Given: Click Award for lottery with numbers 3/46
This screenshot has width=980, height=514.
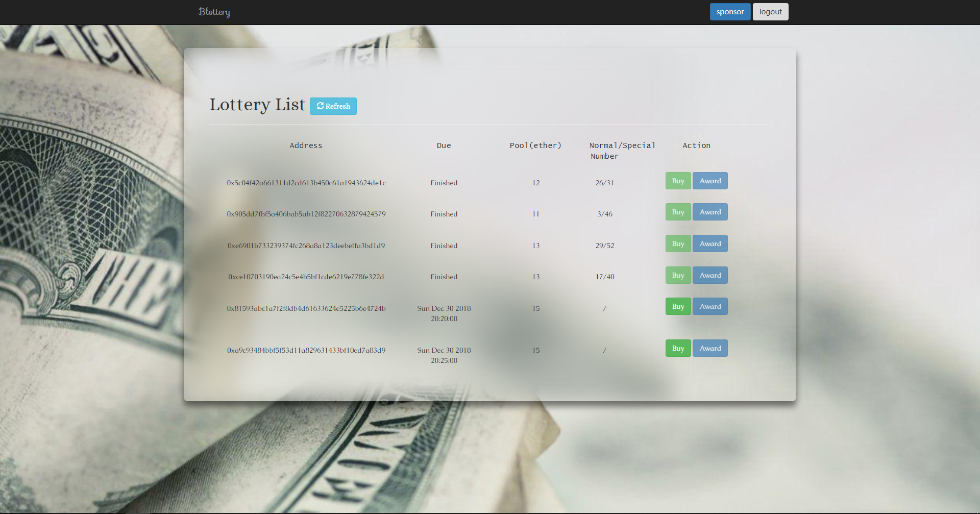Looking at the screenshot, I should tap(709, 212).
